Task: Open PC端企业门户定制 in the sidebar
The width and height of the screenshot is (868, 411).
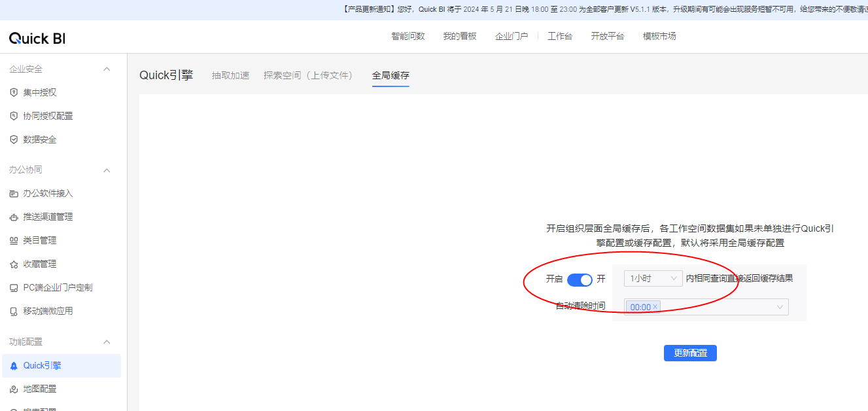Action: tap(58, 288)
